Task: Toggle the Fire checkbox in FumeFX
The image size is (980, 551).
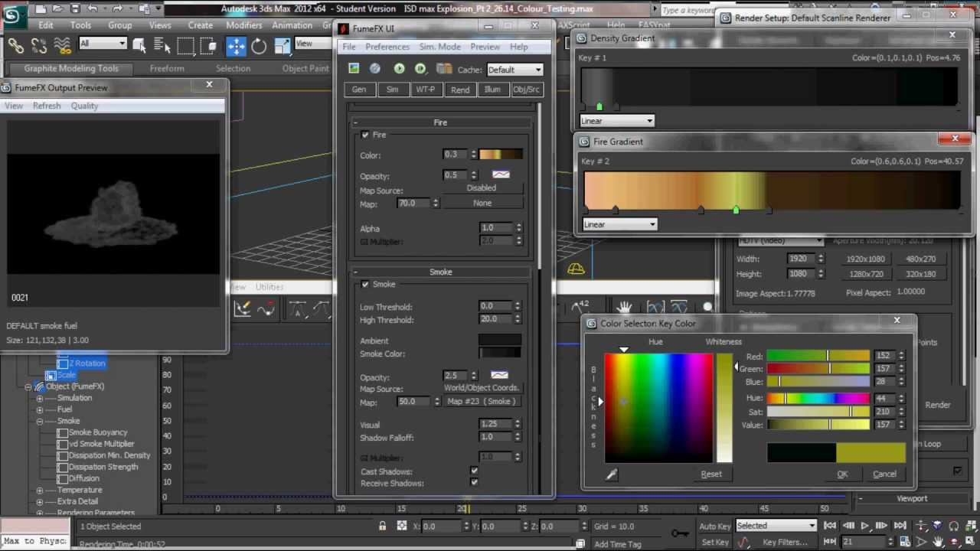Action: (365, 135)
